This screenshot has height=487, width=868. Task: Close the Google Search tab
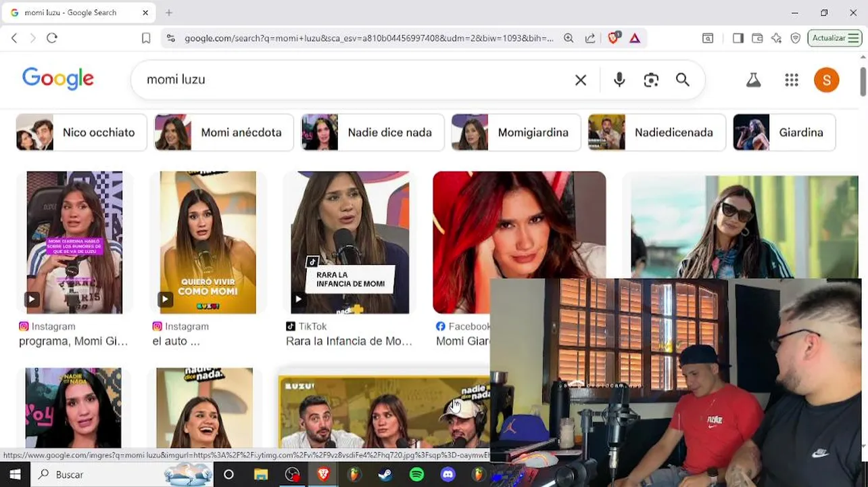click(x=145, y=13)
